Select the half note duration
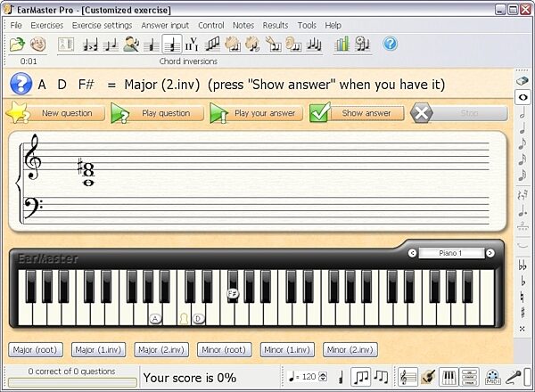This screenshot has height=392, width=535. (x=522, y=112)
